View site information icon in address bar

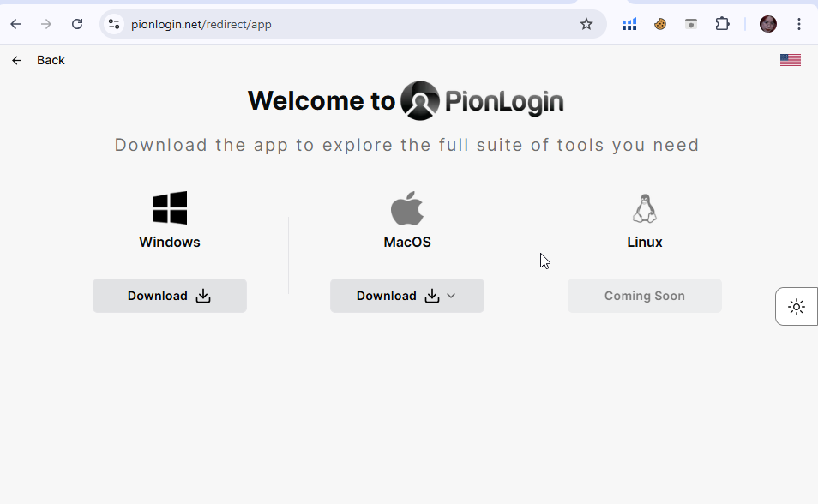114,24
